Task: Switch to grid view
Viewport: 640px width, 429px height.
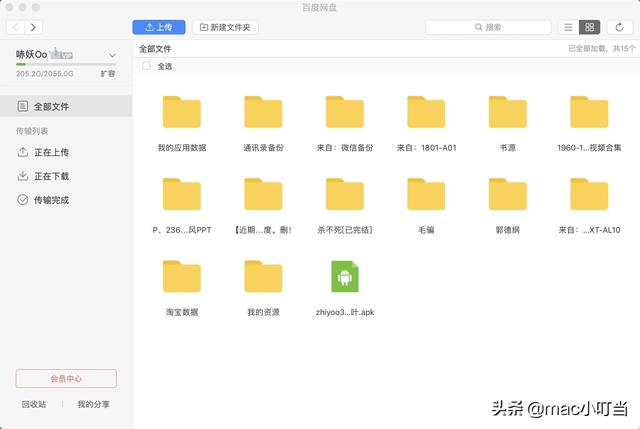Action: point(589,27)
